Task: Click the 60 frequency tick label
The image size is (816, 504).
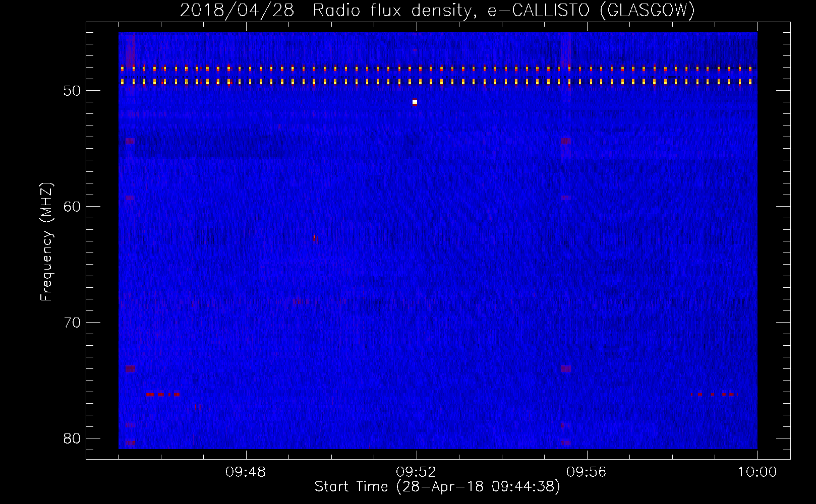Action: tap(72, 207)
